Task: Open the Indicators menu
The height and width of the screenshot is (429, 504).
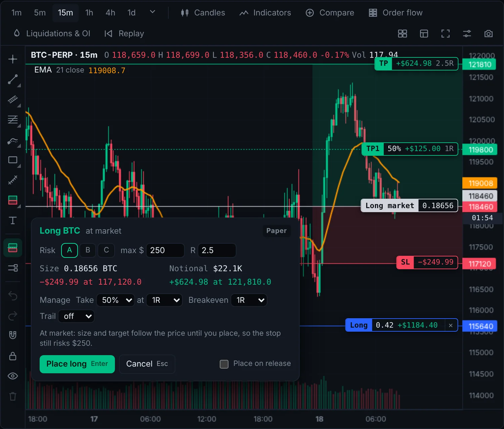Action: point(265,13)
